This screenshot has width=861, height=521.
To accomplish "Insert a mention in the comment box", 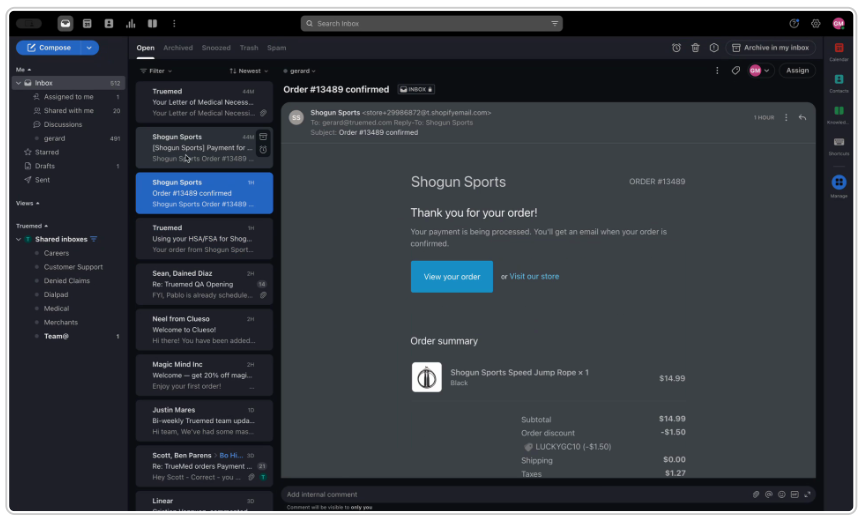I will click(769, 495).
